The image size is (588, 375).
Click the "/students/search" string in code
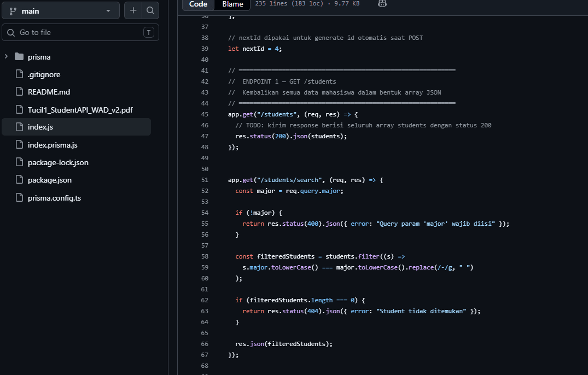tap(289, 180)
